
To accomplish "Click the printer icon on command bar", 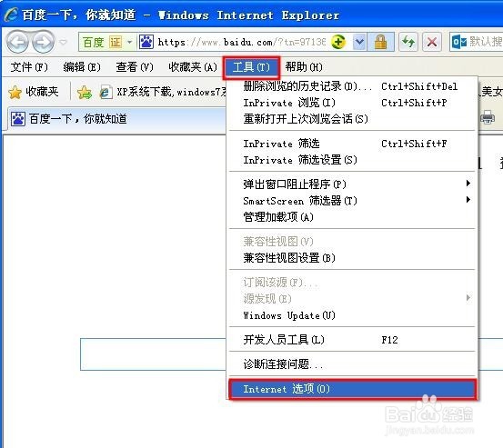I will 488,116.
